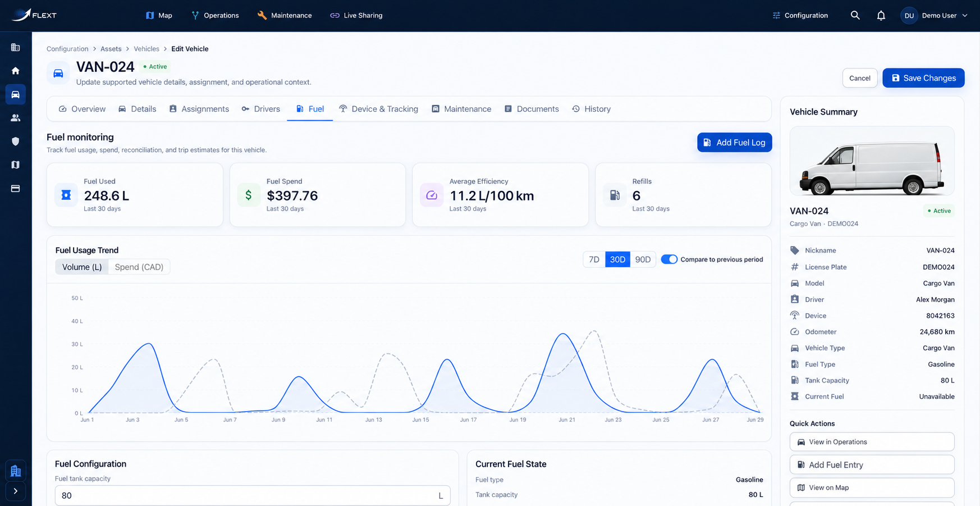This screenshot has width=980, height=506.
Task: Open the History tab
Action: [x=591, y=109]
